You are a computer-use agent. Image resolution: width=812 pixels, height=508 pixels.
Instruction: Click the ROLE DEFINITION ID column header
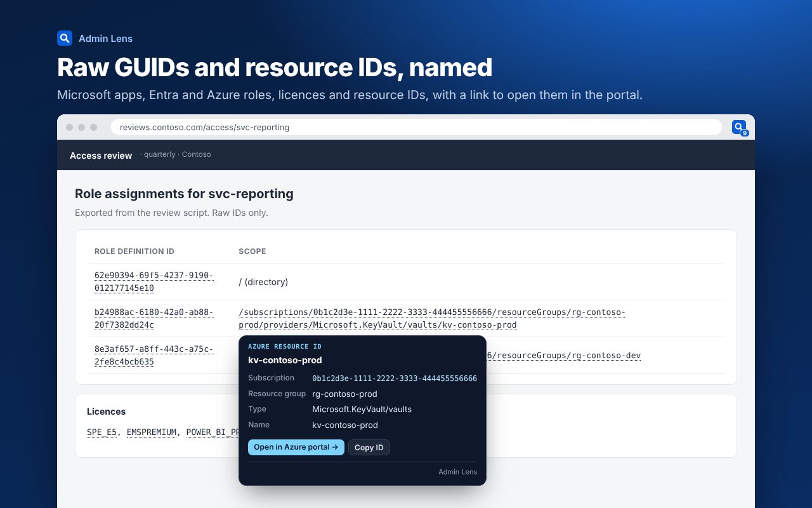click(x=134, y=251)
